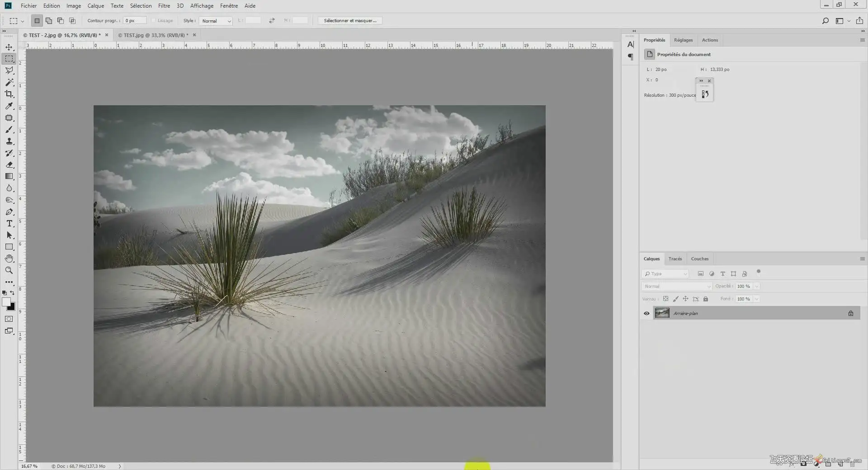
Task: Toggle the Lissage checkbox
Action: pos(154,21)
